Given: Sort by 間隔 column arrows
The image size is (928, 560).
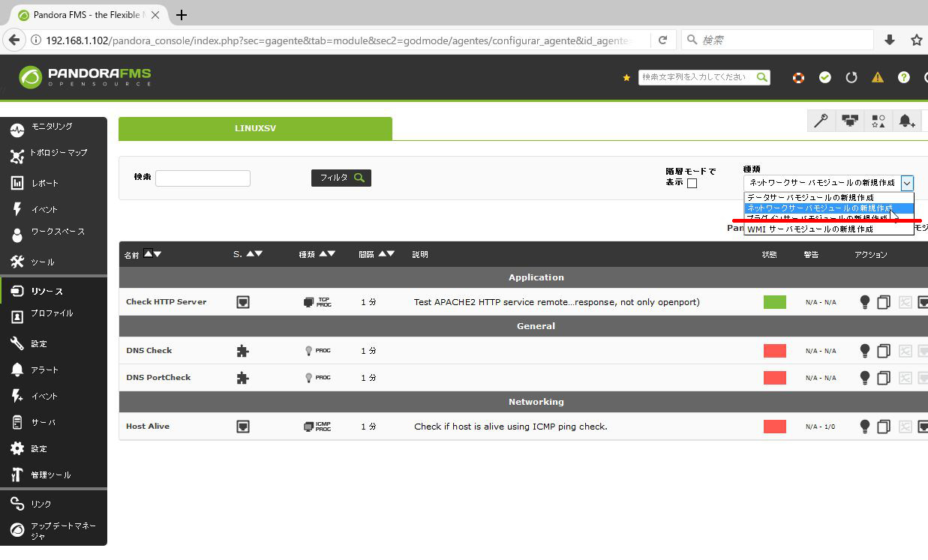Looking at the screenshot, I should (x=386, y=253).
